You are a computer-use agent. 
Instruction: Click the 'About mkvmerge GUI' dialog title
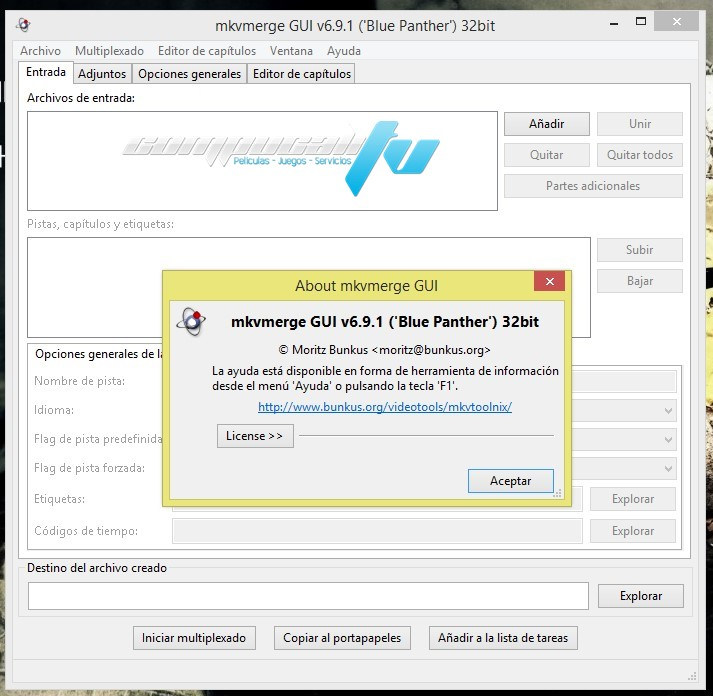tap(367, 286)
